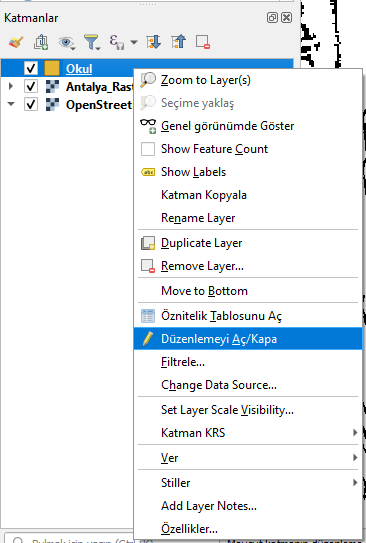This screenshot has height=543, width=366.
Task: Open the Layer Styling panel brush icon
Action: coord(16,42)
